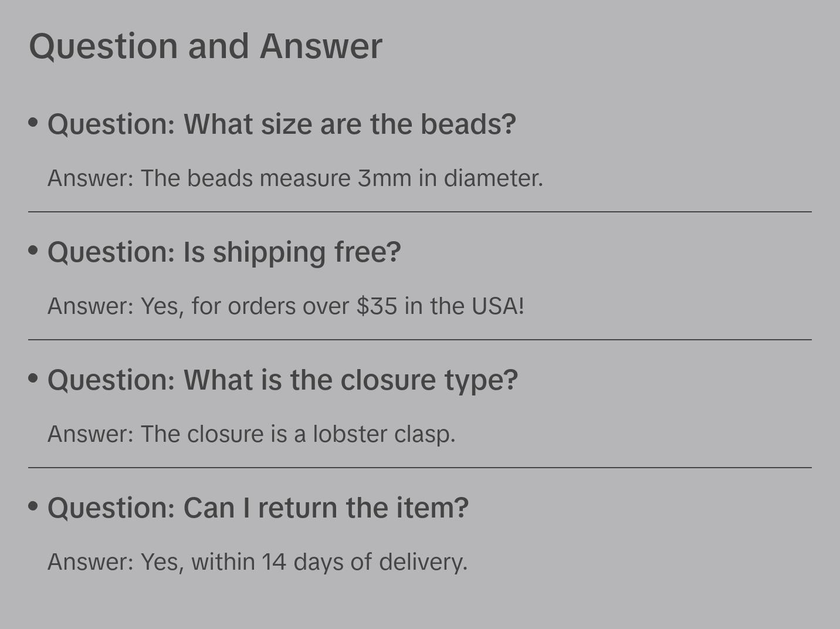Select the question about bead size
Screen dimensions: 840x629
click(282, 124)
